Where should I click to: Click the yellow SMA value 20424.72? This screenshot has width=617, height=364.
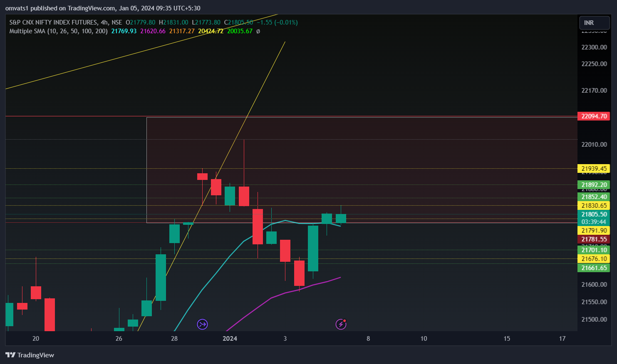point(211,31)
